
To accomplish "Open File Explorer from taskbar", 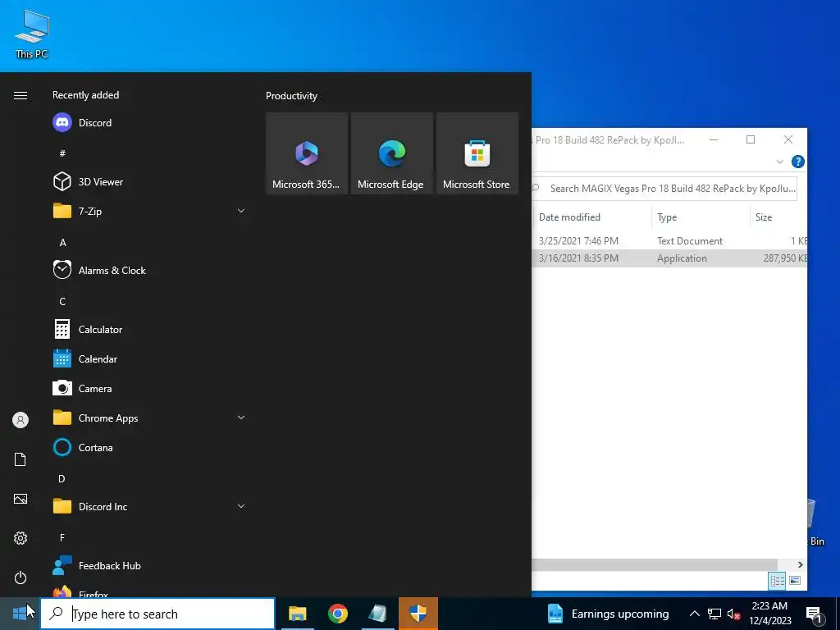I will (297, 614).
